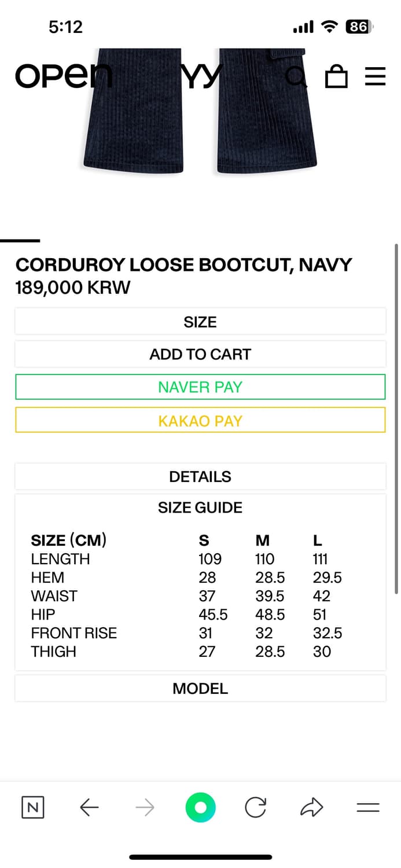Expand the DETAILS section
Viewport: 401px width, 868px height.
(200, 476)
